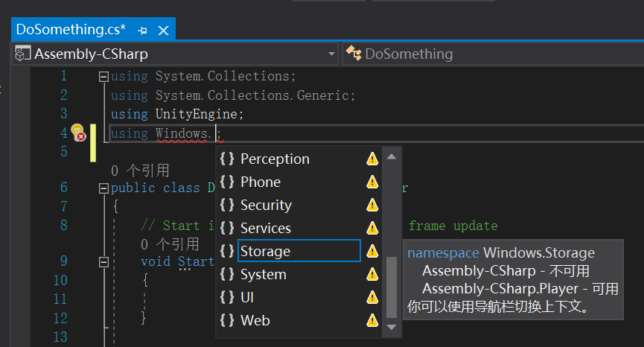
Task: Click warning icon beside Storage entry
Action: [x=372, y=250]
